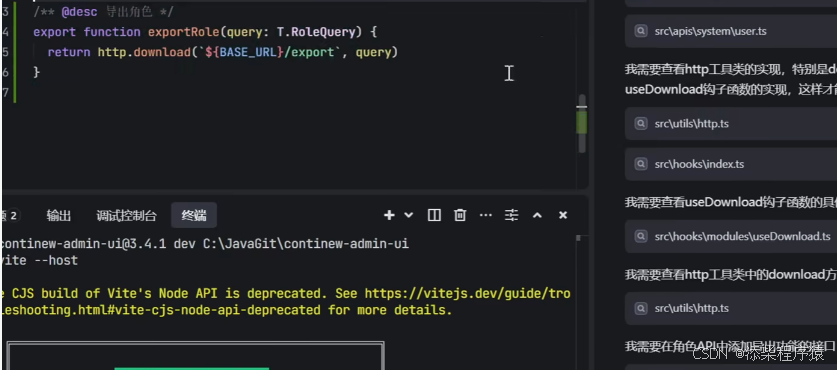Screen dimensions: 837x370
Task: Click the @desc comment tag
Action: pos(80,12)
